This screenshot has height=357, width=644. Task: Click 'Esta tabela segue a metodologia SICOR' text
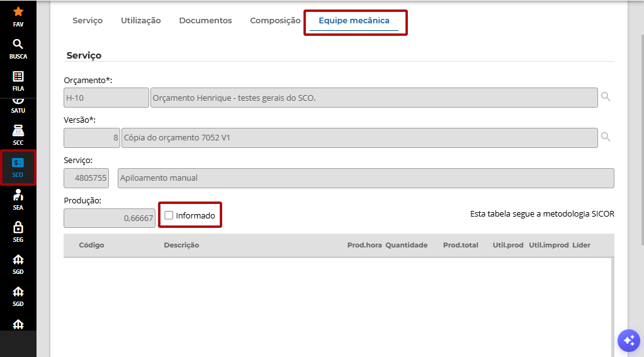point(542,213)
